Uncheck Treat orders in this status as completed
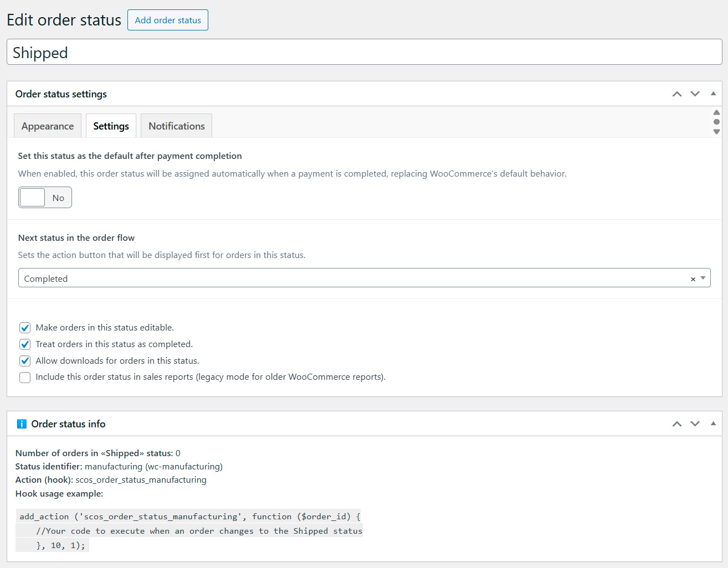Viewport: 728px width, 568px height. (25, 344)
